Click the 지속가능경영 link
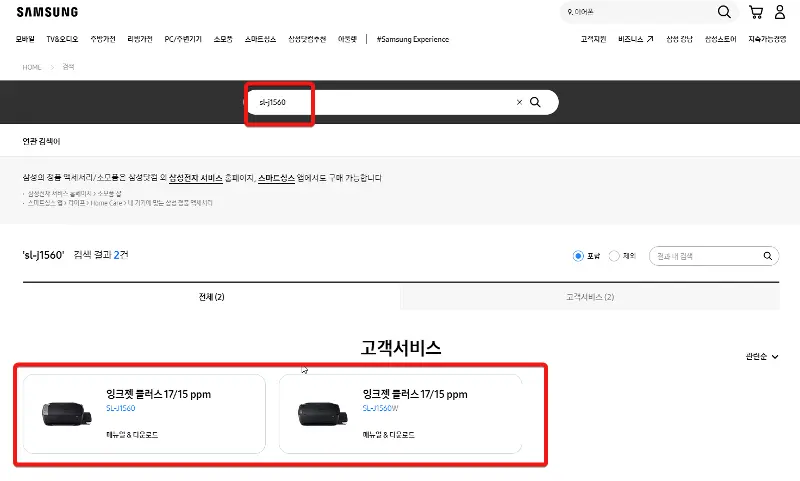This screenshot has width=800, height=481. (767, 39)
